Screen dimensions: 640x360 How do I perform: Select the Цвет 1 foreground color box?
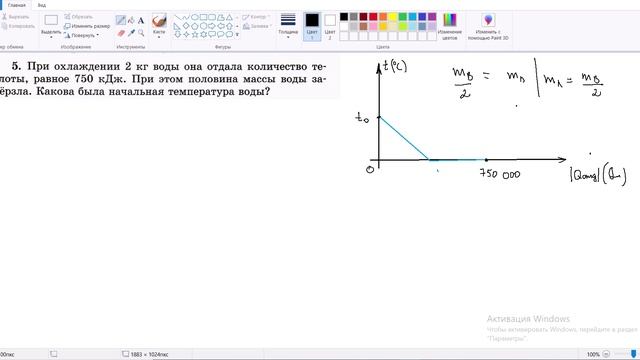point(312,26)
